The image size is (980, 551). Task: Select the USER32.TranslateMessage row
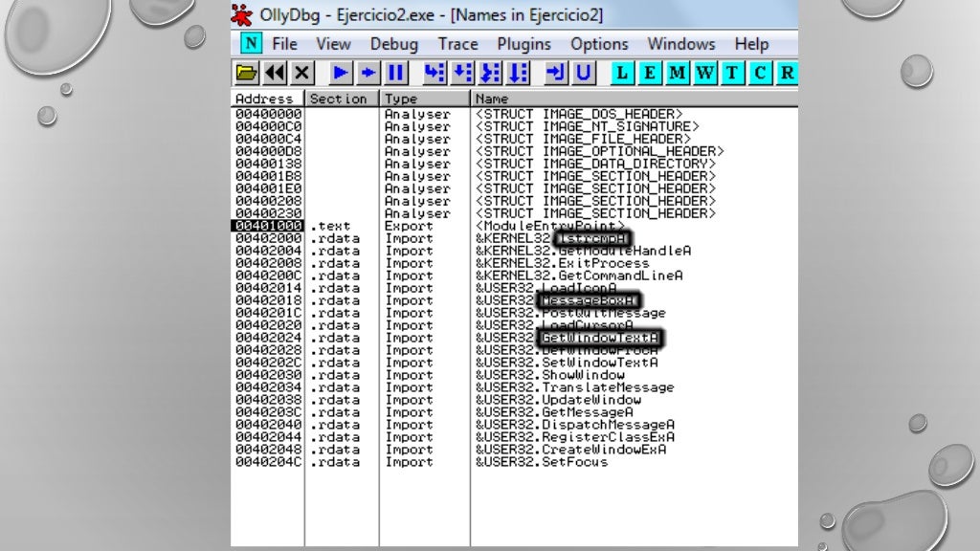click(x=514, y=387)
